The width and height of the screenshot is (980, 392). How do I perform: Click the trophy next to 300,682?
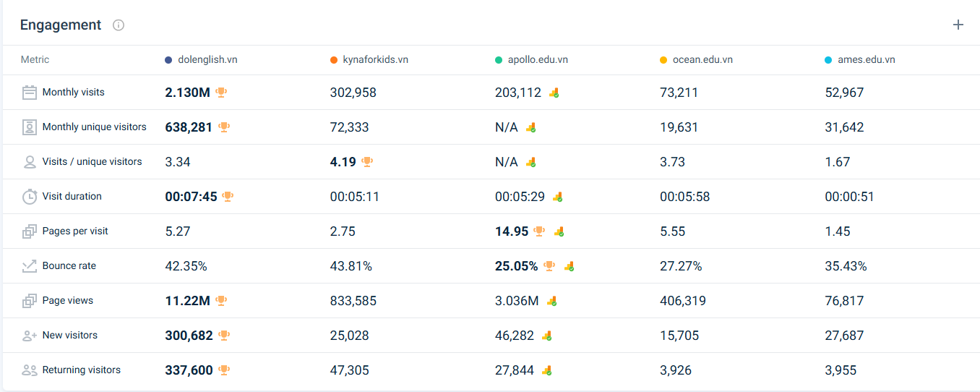224,336
